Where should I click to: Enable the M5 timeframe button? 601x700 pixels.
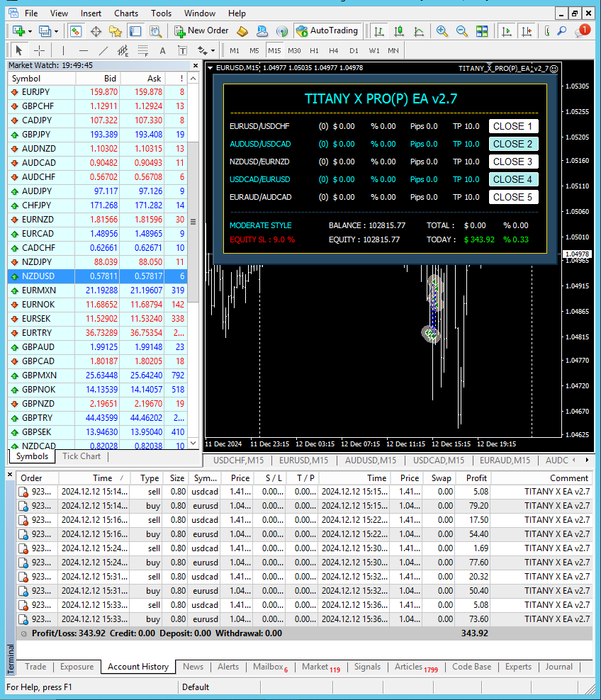coord(254,50)
